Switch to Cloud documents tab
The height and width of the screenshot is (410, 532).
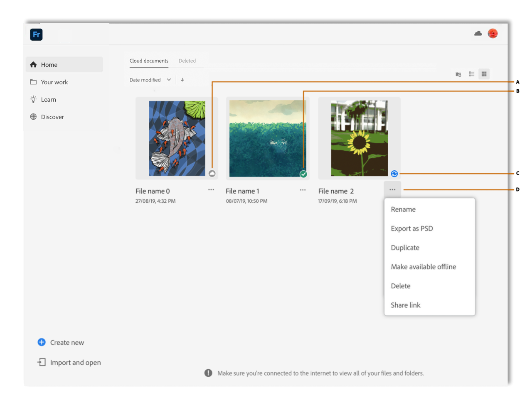(x=149, y=61)
